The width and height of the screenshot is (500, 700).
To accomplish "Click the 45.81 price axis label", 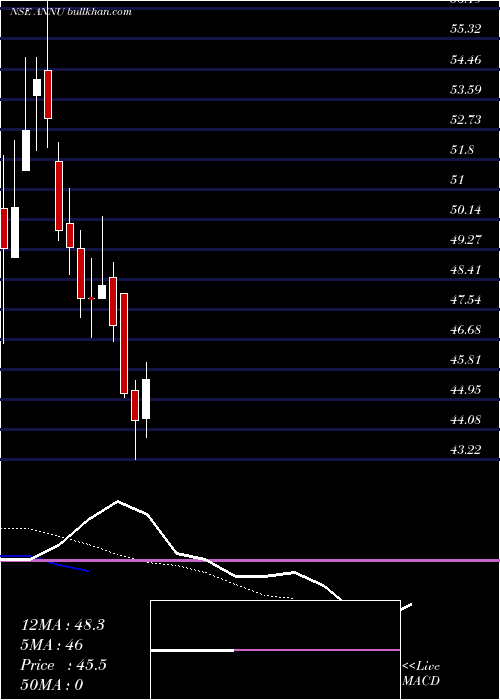I will 466,359.
